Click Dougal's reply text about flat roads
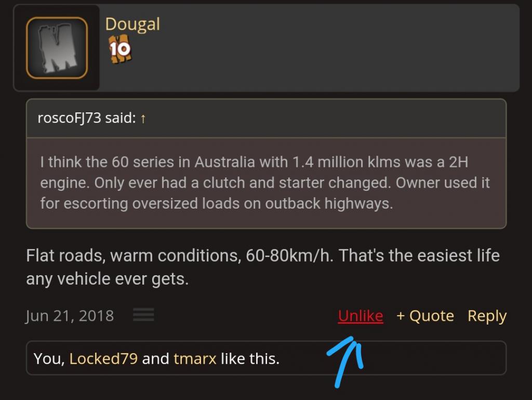532x400 pixels. coord(262,267)
